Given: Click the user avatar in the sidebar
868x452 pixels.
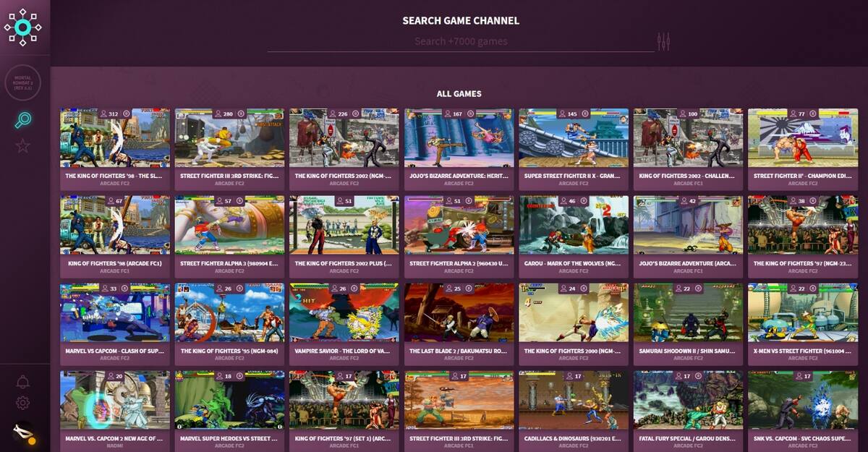Looking at the screenshot, I should pyautogui.click(x=24, y=433).
